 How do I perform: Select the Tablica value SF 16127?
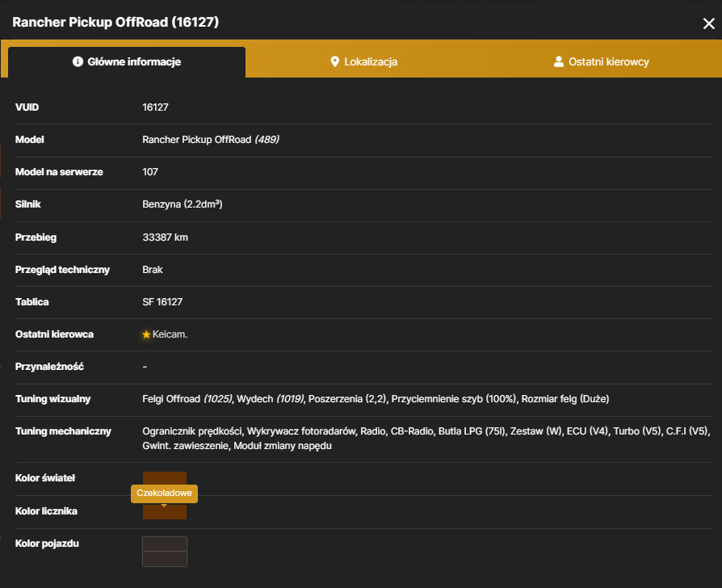tap(162, 301)
